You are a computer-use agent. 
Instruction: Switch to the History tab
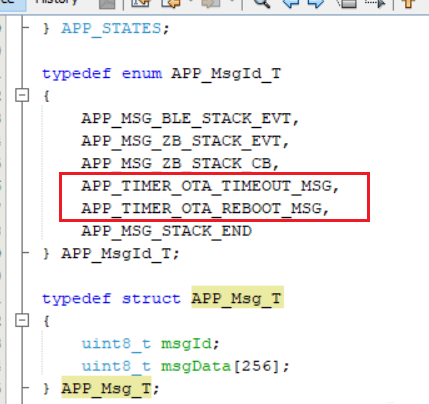pos(56,3)
